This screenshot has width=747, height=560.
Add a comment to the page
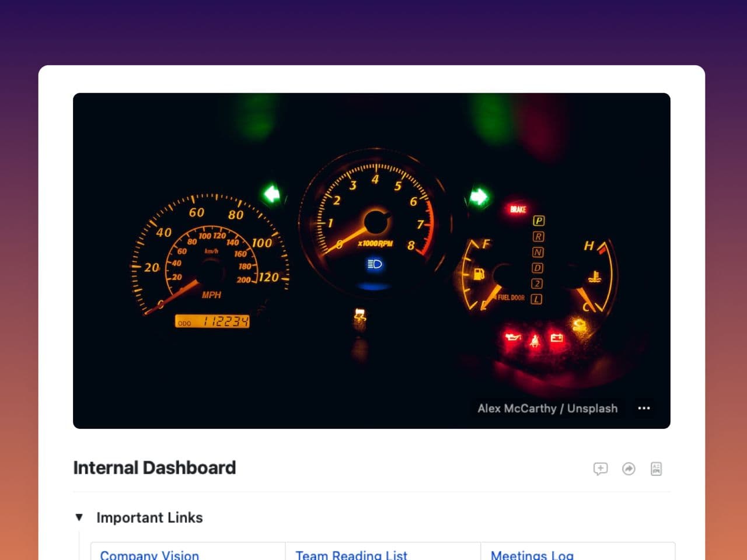click(x=600, y=469)
